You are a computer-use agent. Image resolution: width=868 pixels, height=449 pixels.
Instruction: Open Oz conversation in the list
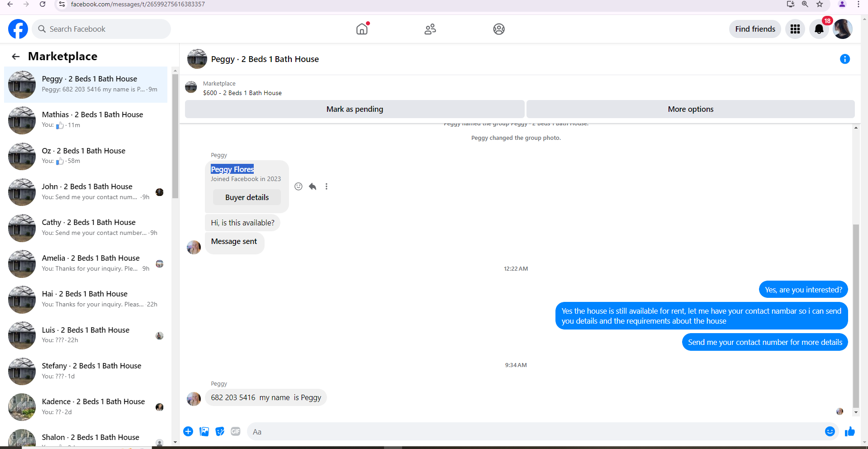click(86, 156)
